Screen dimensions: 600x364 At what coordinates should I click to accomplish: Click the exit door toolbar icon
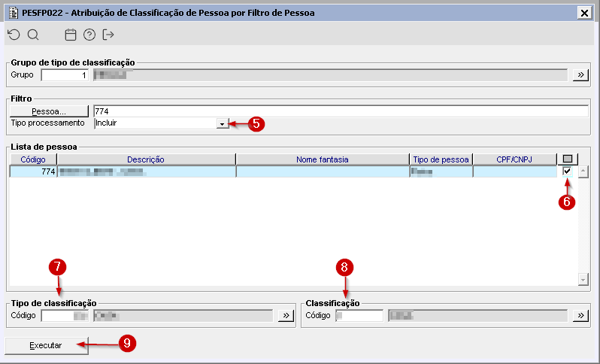pyautogui.click(x=108, y=35)
